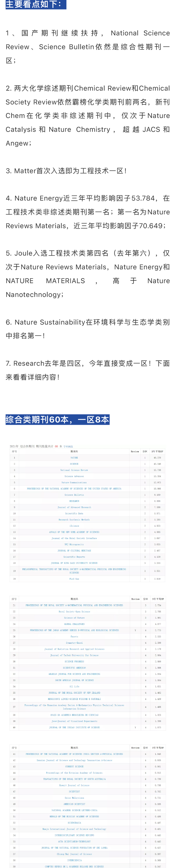Click IF value 9.189 for Science Bulletin
This screenshot has height=868, width=176.
click(157, 495)
